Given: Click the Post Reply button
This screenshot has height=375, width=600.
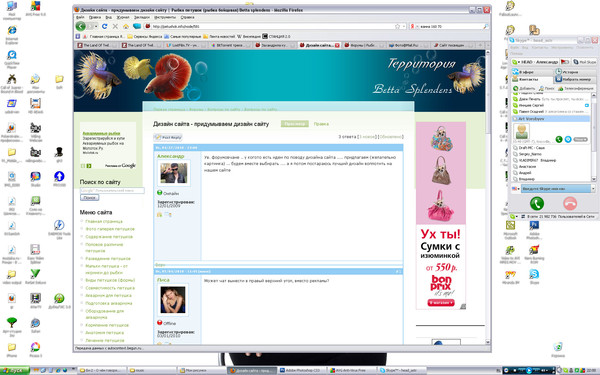Looking at the screenshot, I should [168, 137].
